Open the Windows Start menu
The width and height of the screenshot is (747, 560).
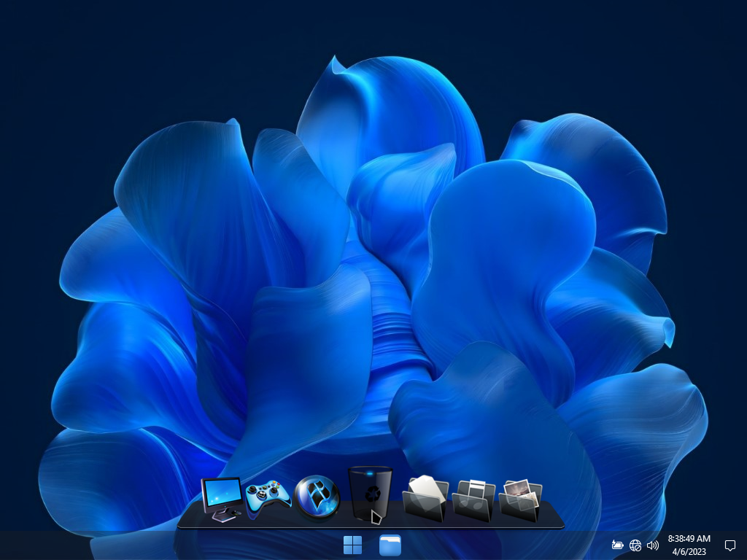pos(352,545)
